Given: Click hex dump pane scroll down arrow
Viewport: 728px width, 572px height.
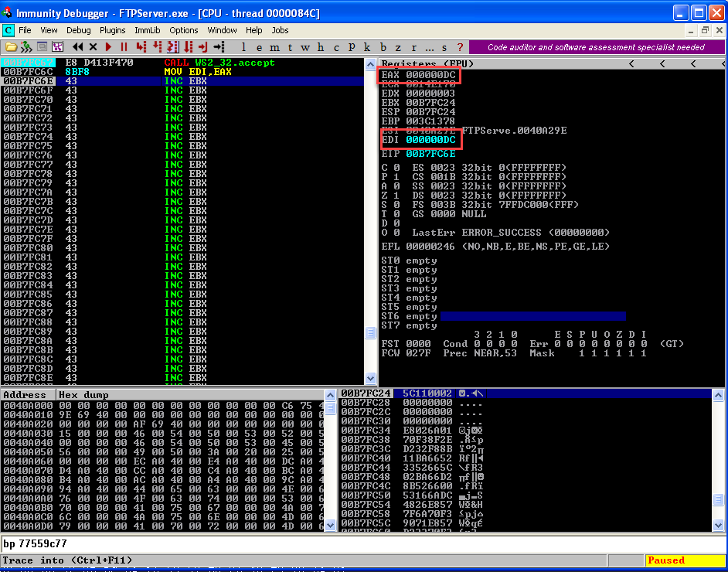Looking at the screenshot, I should [330, 525].
